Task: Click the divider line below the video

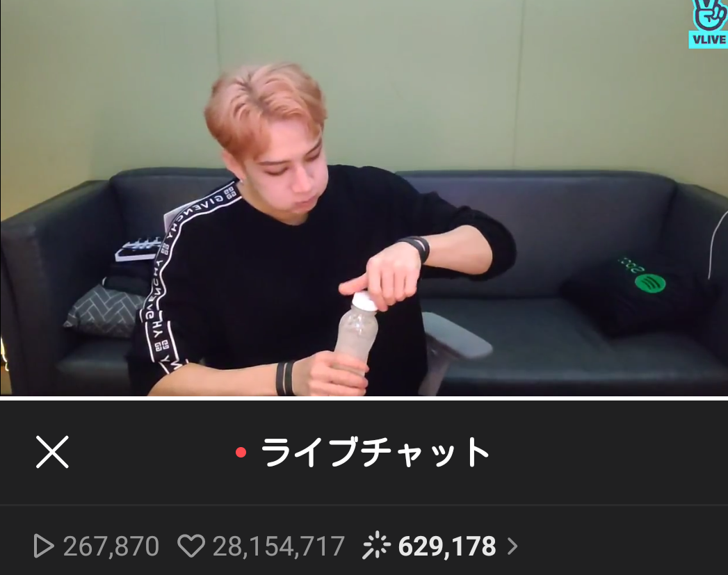Action: (364, 398)
